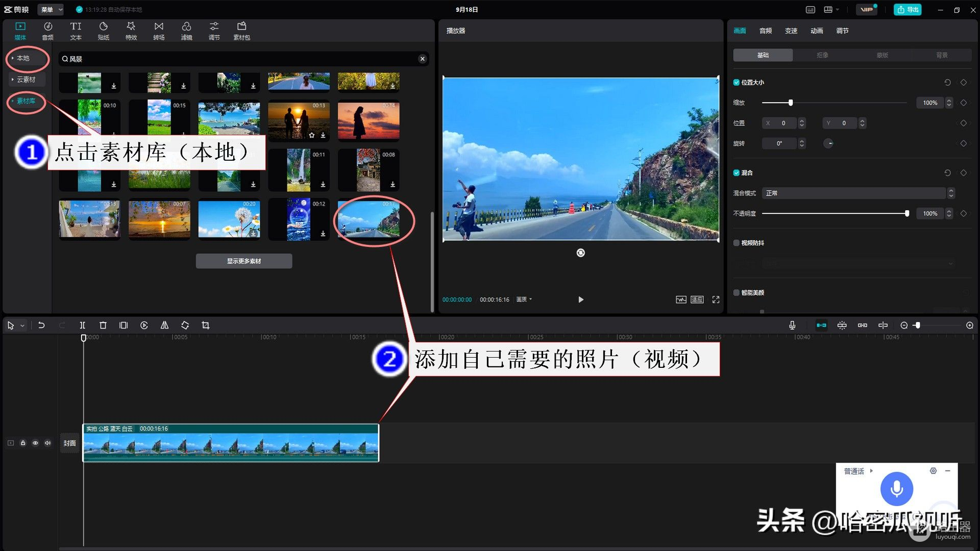This screenshot has width=980, height=551.
Task: Click the split clip tool in timeline toolbar
Action: (82, 325)
